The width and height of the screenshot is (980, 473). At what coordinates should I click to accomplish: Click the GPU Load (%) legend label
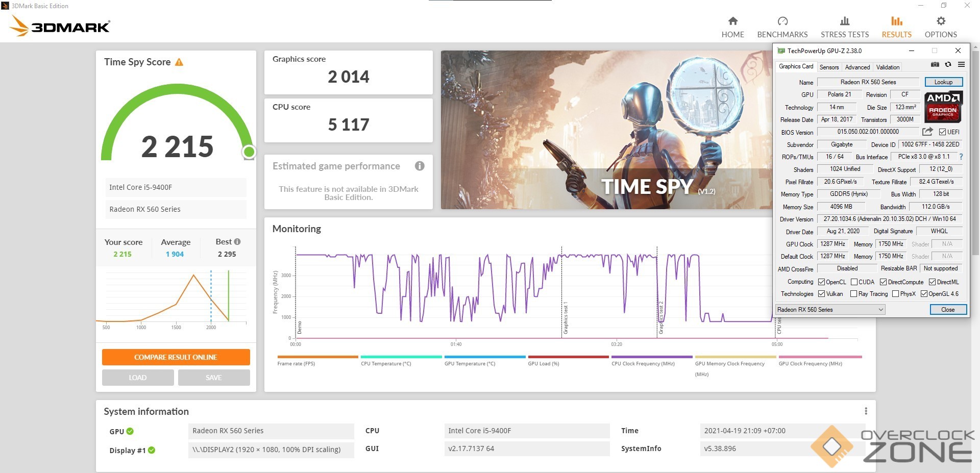pyautogui.click(x=544, y=364)
